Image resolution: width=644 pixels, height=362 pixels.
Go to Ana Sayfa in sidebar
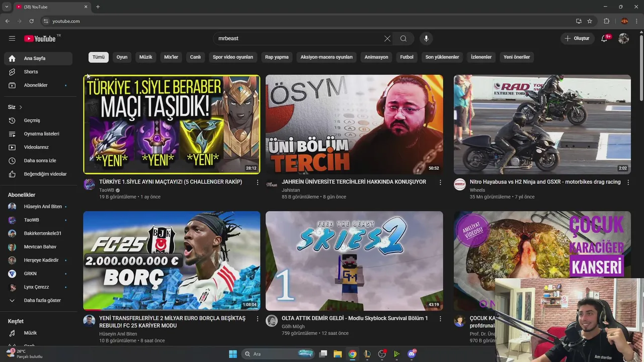click(x=38, y=58)
